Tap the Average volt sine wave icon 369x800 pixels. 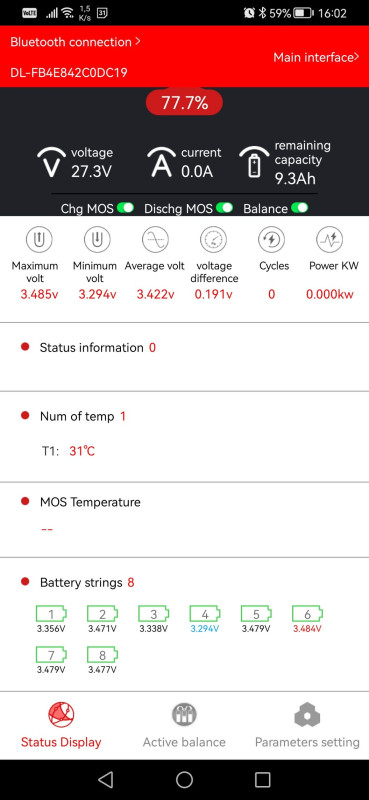click(x=155, y=240)
